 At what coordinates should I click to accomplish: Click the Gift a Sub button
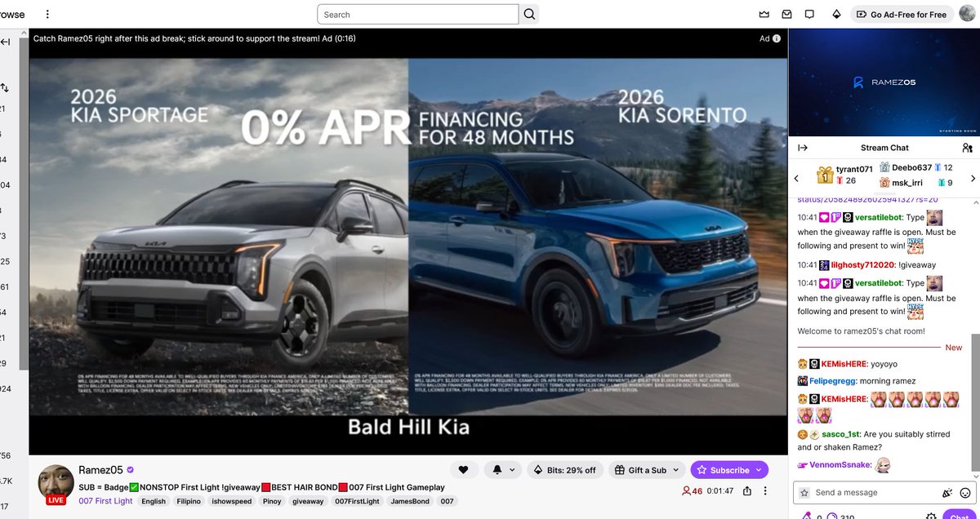click(647, 470)
